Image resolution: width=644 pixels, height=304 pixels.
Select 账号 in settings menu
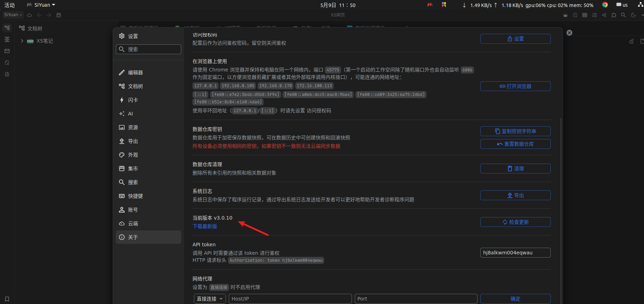coord(149,210)
